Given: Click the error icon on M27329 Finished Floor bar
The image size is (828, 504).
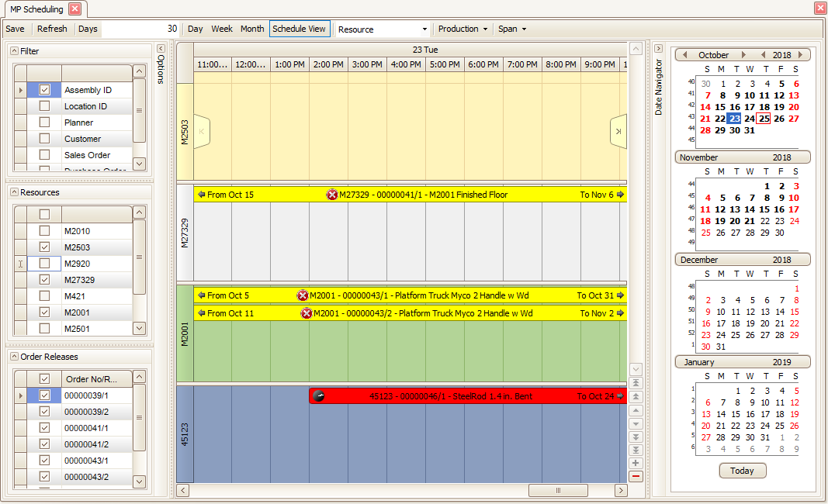Looking at the screenshot, I should point(331,195).
